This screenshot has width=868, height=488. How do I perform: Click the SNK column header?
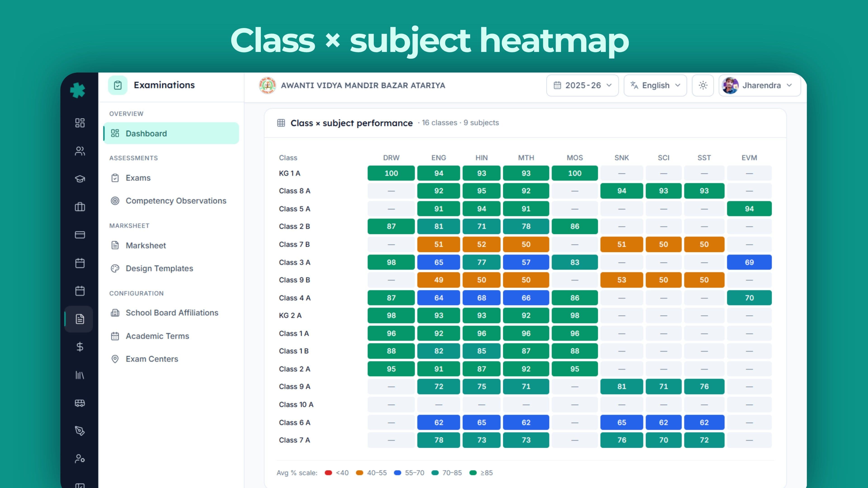coord(621,158)
